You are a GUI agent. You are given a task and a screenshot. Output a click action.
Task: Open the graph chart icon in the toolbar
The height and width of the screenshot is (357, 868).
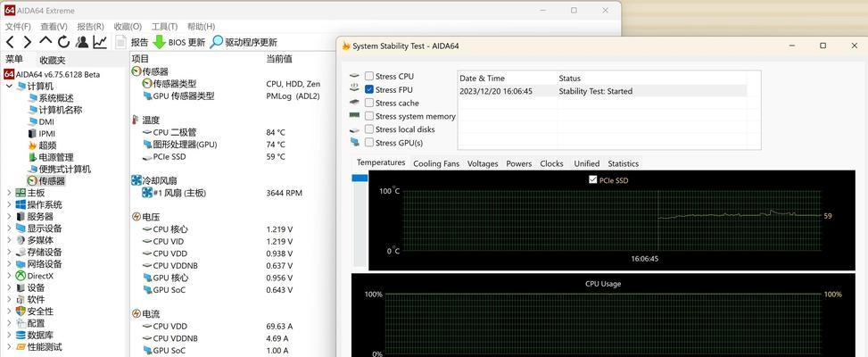click(x=100, y=42)
